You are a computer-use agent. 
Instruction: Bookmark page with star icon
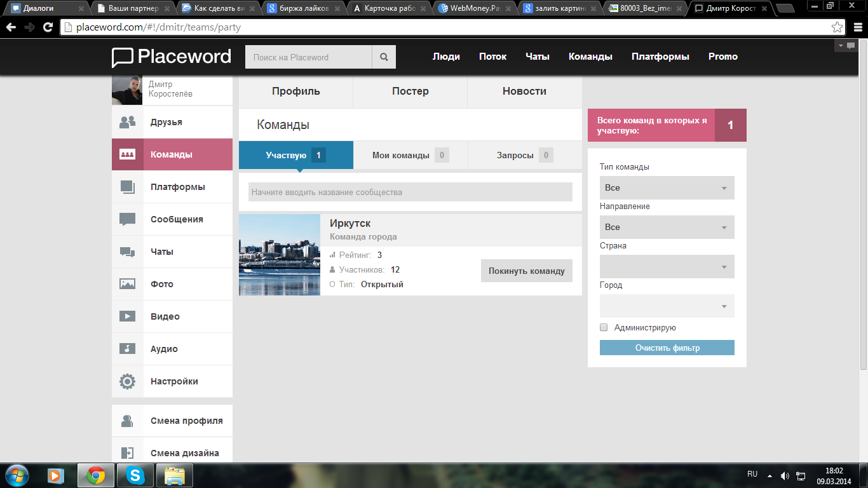pyautogui.click(x=837, y=27)
